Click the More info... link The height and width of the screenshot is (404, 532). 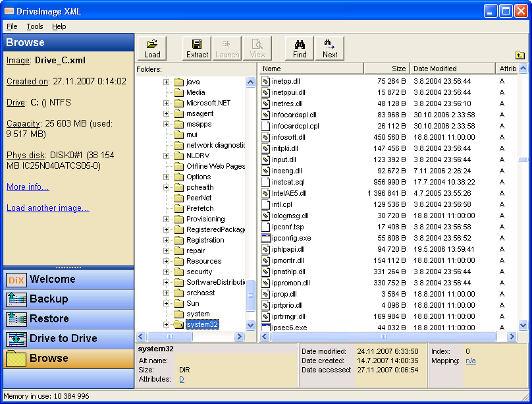click(x=28, y=187)
